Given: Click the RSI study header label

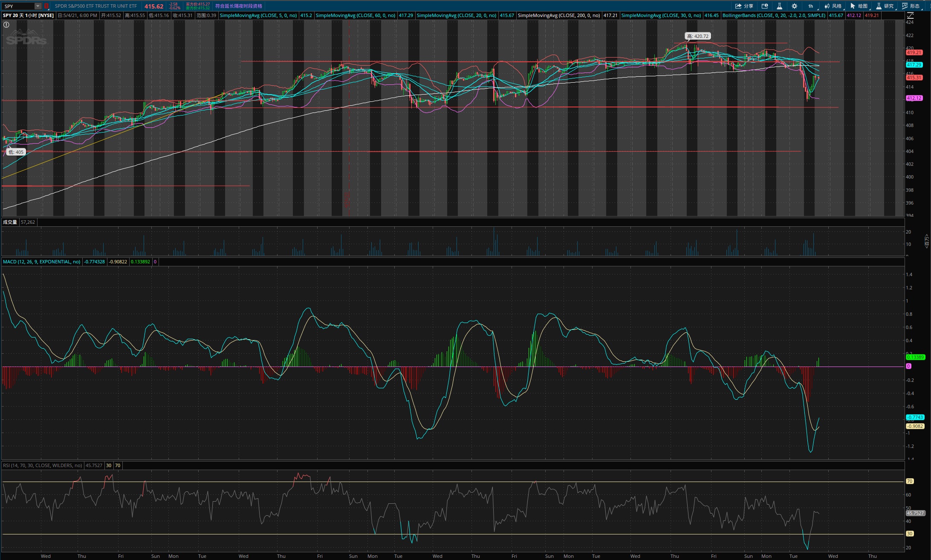Looking at the screenshot, I should tap(42, 465).
